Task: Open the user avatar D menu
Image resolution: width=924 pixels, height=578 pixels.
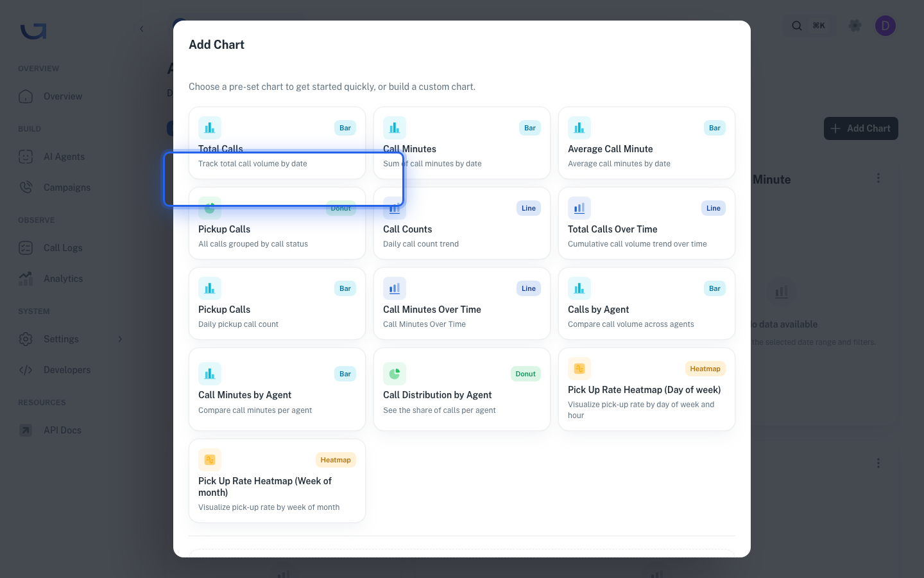Action: tap(886, 26)
